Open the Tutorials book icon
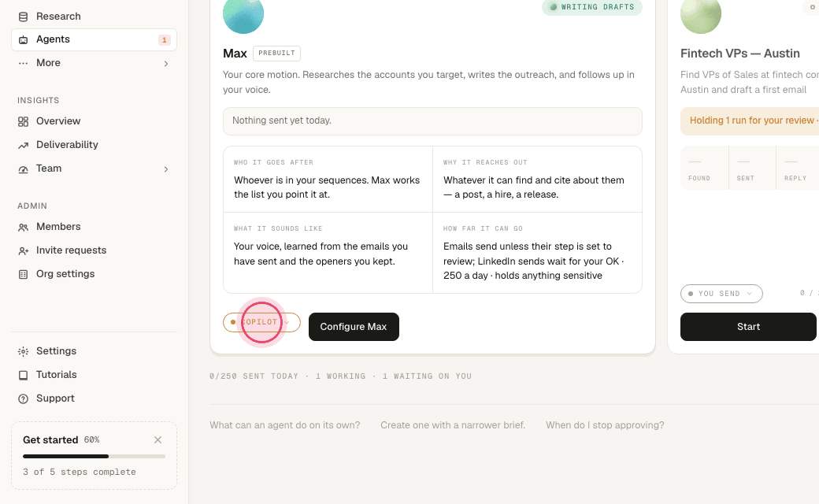The height and width of the screenshot is (504, 819). coord(23,375)
